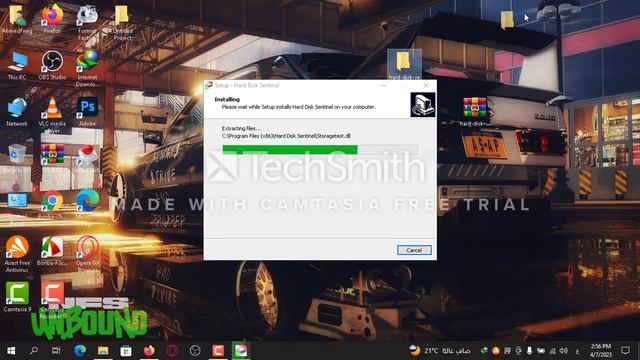The width and height of the screenshot is (640, 360).
Task: Switch the Arabic input language indicator
Action: coord(577,351)
